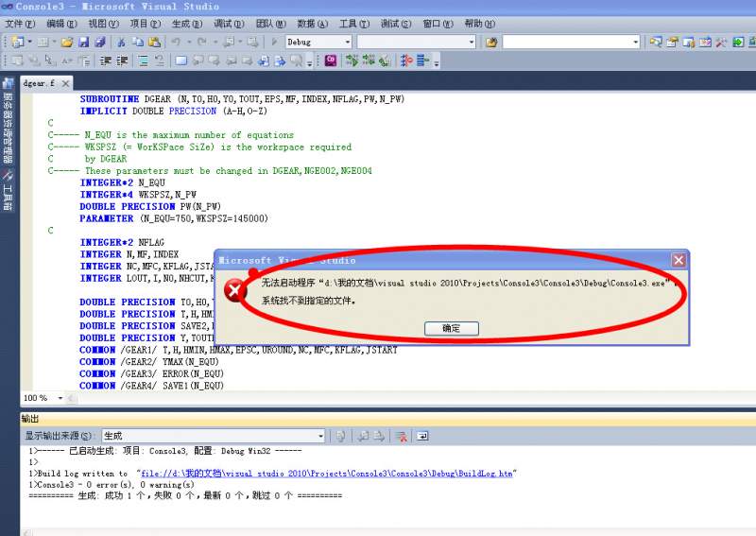Screen dimensions: 756x536
Task: Click the Comment Selection icon
Action: point(144,61)
